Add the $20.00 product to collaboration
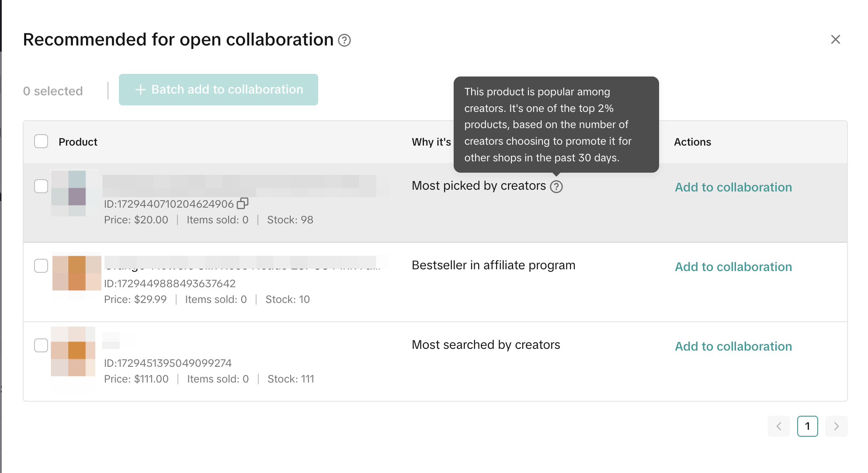Viewport: 868px width, 473px height. click(733, 187)
